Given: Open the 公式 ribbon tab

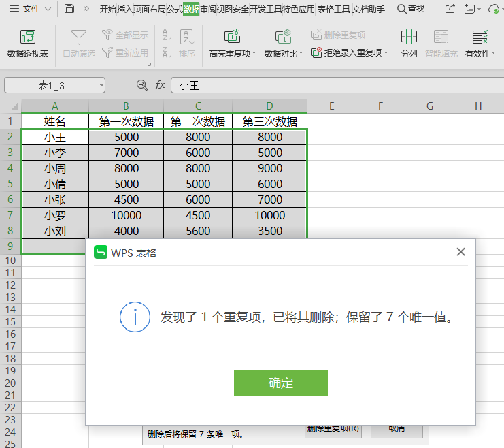Looking at the screenshot, I should tap(174, 9).
